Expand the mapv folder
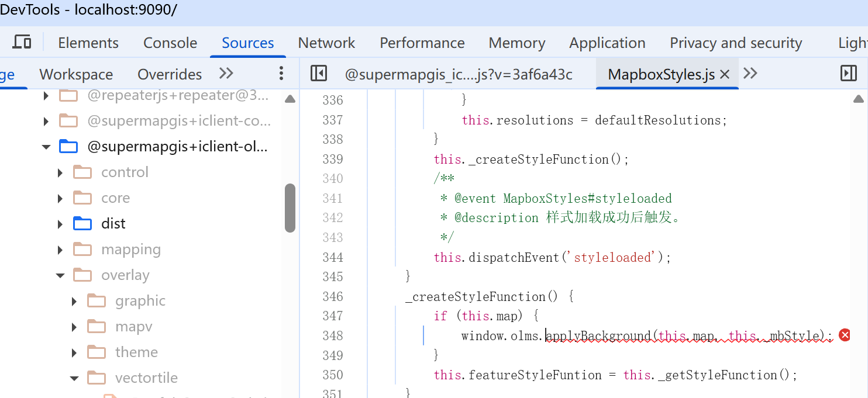The width and height of the screenshot is (868, 398). tap(74, 327)
